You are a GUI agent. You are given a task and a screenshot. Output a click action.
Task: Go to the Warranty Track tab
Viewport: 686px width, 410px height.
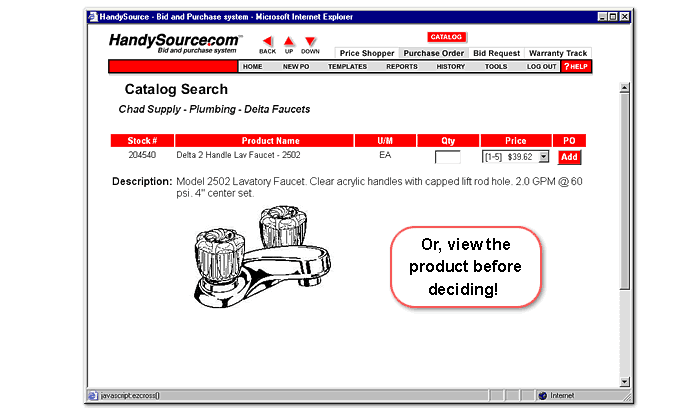pyautogui.click(x=558, y=53)
